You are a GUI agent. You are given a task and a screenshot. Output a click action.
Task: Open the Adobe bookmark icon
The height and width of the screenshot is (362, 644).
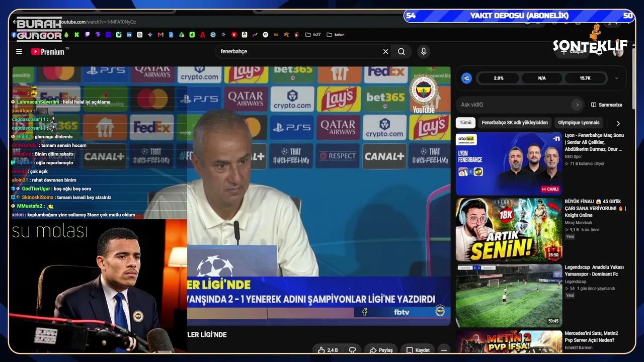(202, 35)
